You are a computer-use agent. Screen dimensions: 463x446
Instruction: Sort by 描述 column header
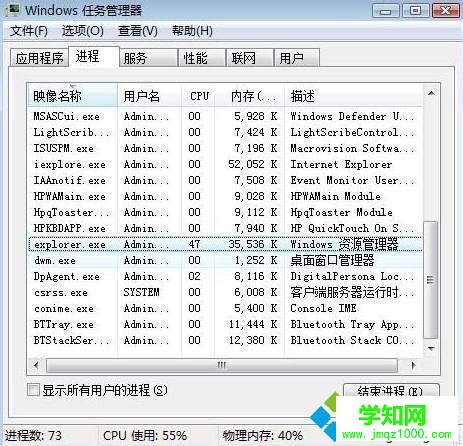(354, 96)
